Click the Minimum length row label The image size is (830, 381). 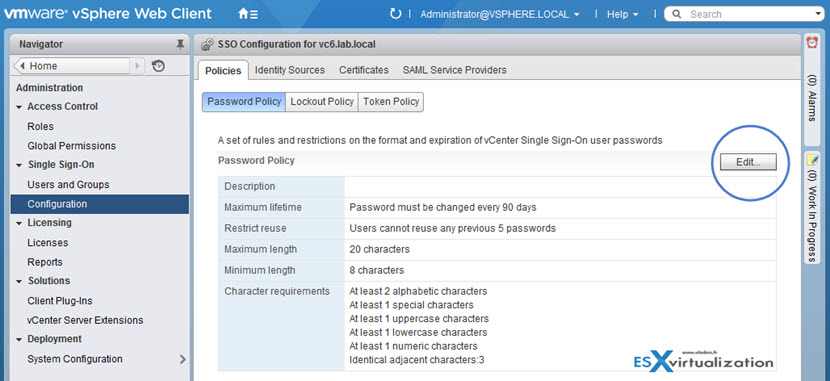coord(260,270)
